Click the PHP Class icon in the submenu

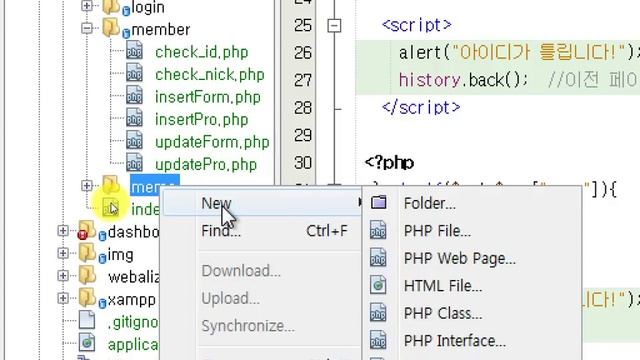point(378,313)
